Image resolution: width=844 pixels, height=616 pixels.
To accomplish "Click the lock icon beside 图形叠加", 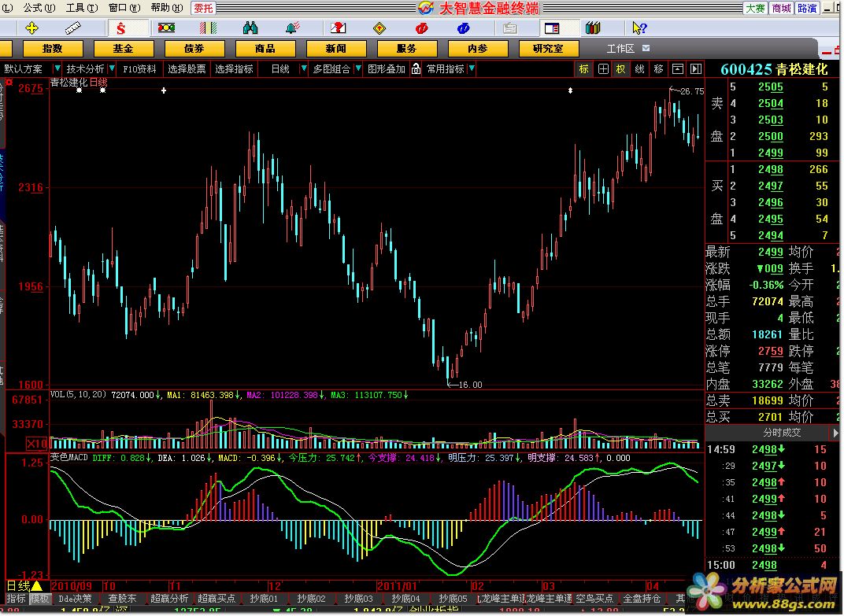I will tap(416, 69).
